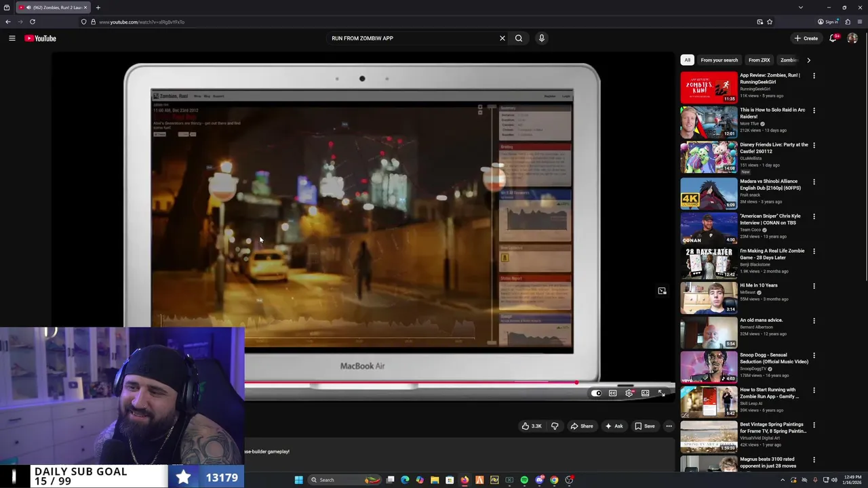The image size is (868, 488).
Task: Toggle closed captions in the player
Action: 612,393
